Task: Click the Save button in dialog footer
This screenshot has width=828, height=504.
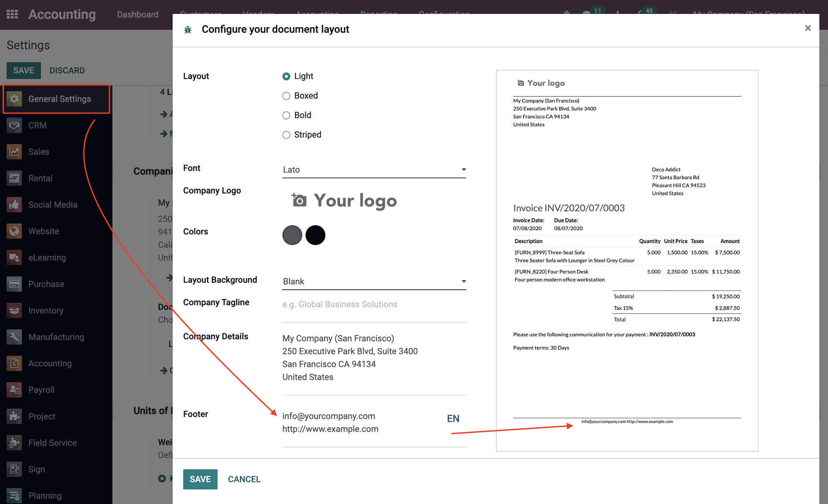Action: tap(200, 479)
